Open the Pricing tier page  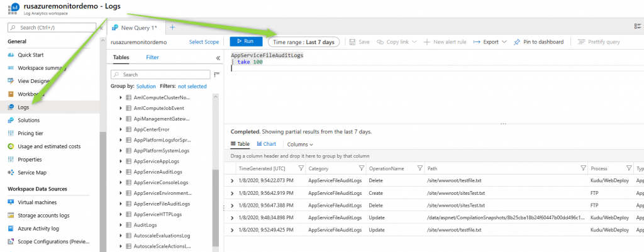point(30,133)
